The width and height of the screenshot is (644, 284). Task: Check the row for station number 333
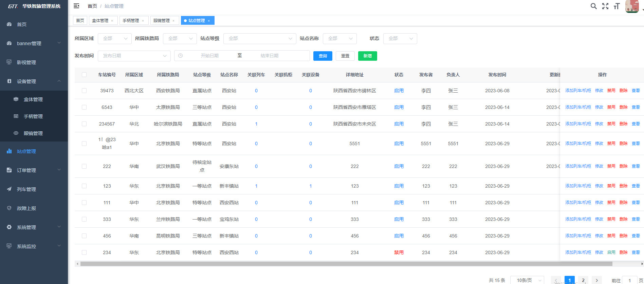click(x=84, y=219)
